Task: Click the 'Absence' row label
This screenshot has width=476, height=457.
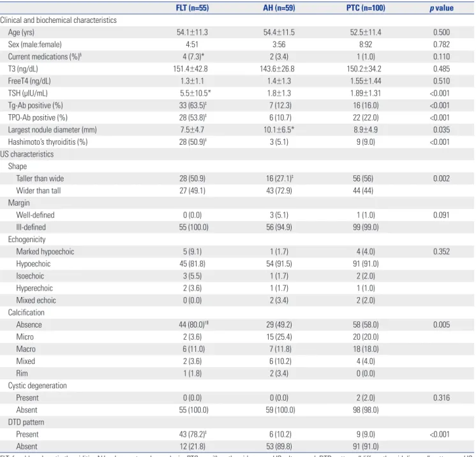Action: [29, 324]
